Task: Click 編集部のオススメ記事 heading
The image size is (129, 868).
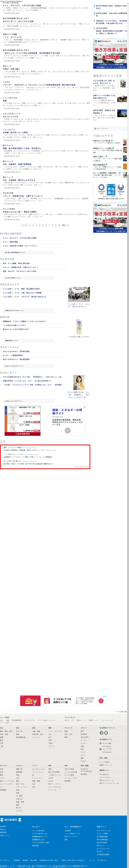Action: coord(107,76)
